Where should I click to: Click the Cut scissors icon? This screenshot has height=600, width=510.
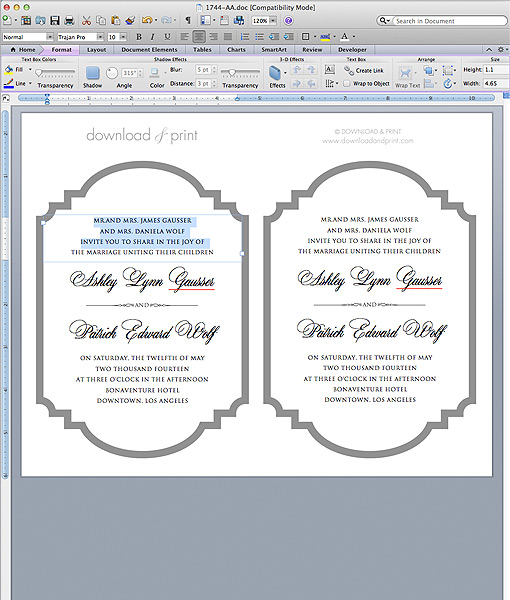(86, 20)
